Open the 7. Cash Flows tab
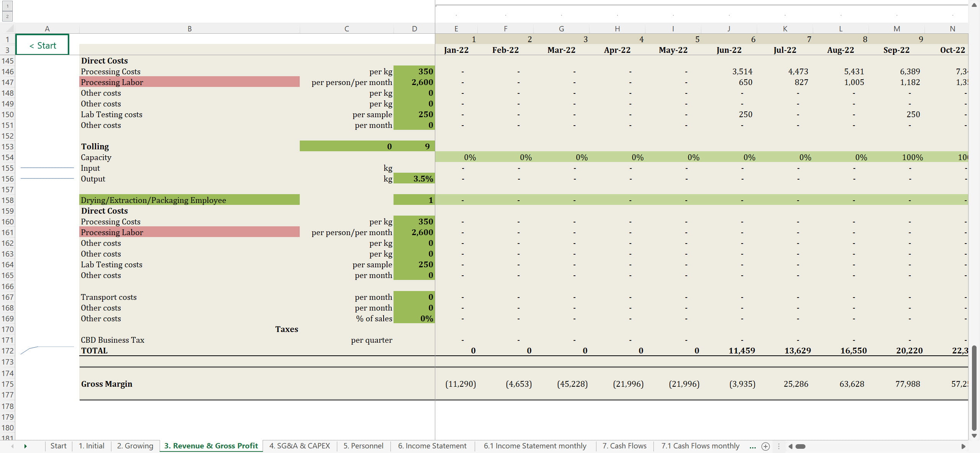The image size is (980, 453). (x=624, y=446)
